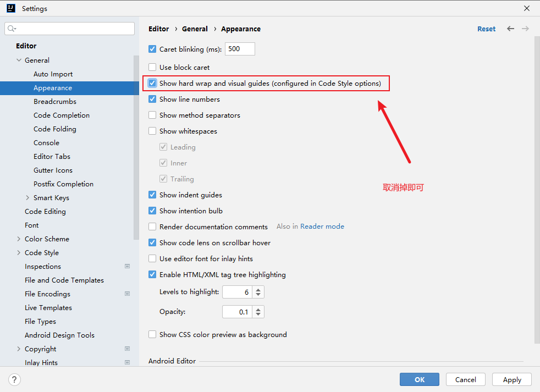Viewport: 540px width, 392px height.
Task: Expand the Smart Keys tree node
Action: tap(28, 198)
